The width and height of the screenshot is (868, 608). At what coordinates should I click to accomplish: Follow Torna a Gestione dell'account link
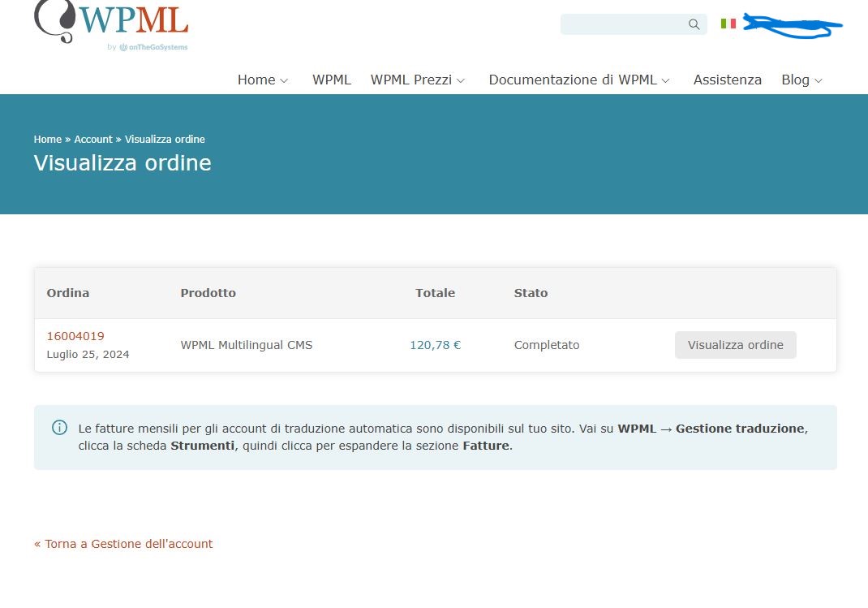point(123,544)
